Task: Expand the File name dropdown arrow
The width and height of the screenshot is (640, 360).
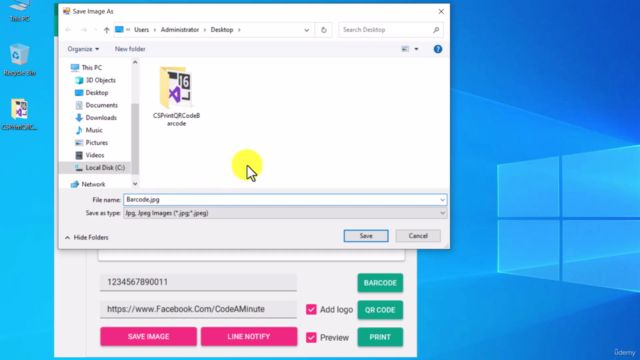Action: 442,200
